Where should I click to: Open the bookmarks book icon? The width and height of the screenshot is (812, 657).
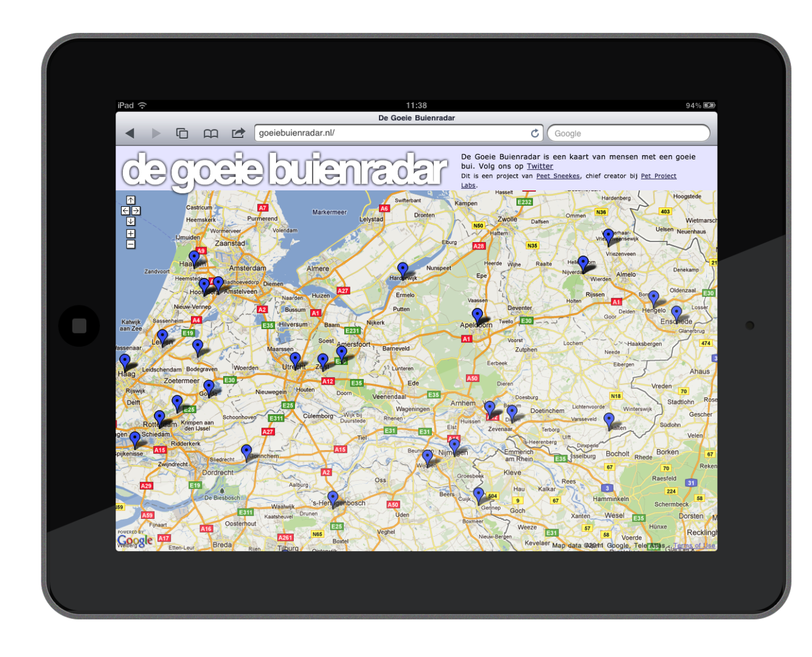tap(210, 133)
